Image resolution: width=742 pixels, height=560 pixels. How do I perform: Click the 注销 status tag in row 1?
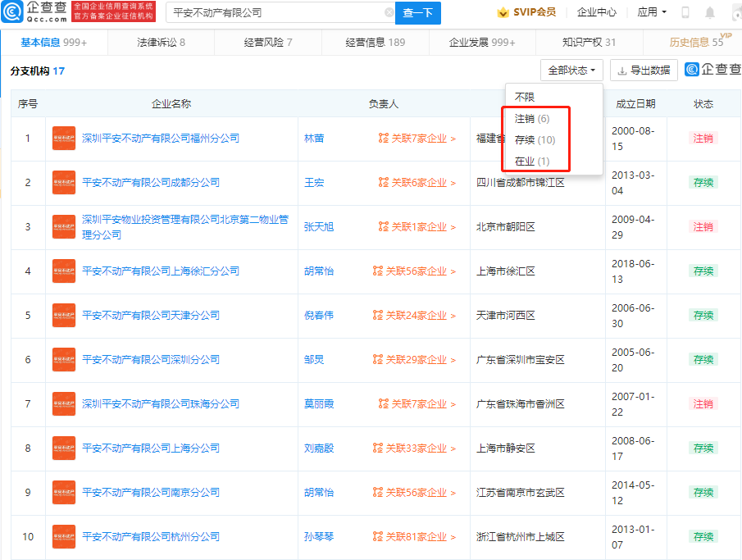[703, 139]
